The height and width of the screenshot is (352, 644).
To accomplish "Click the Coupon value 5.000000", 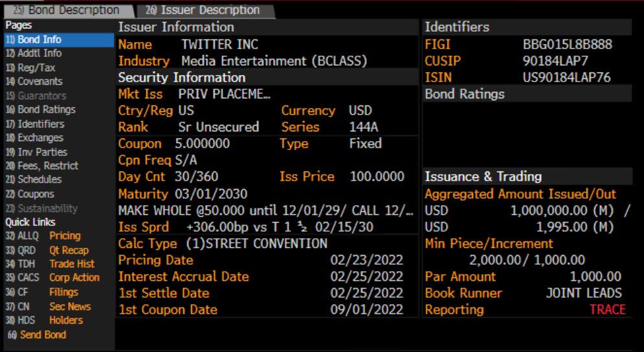I will 203,144.
